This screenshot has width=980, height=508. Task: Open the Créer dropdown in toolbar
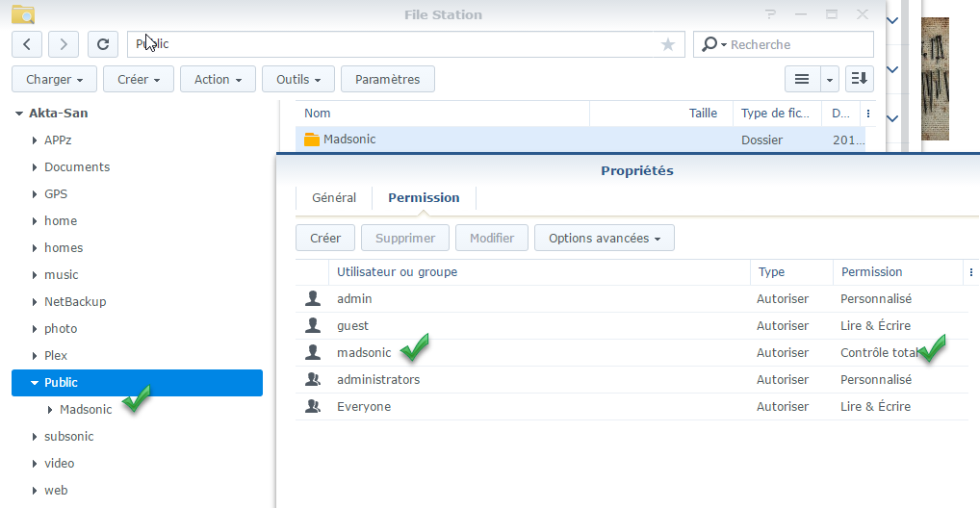(139, 79)
